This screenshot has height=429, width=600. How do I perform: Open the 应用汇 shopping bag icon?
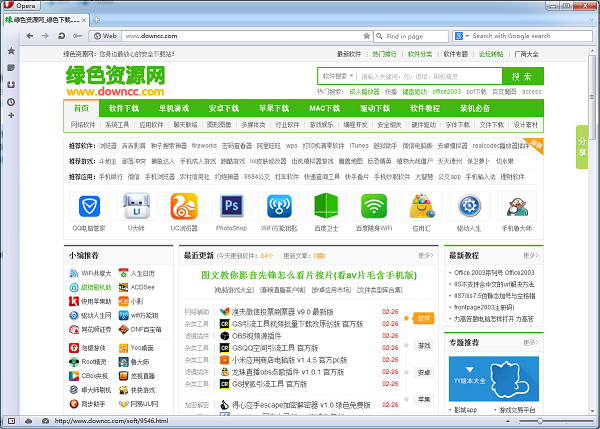pos(422,206)
